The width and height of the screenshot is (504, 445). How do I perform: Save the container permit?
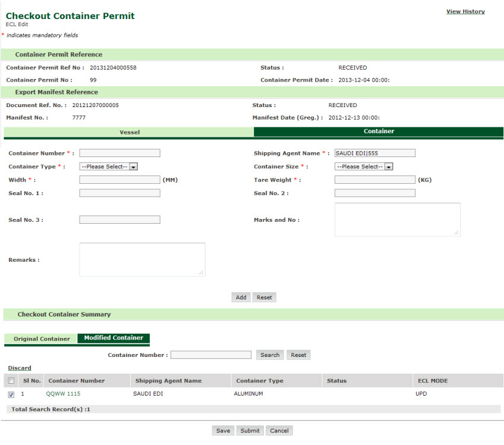point(223,431)
